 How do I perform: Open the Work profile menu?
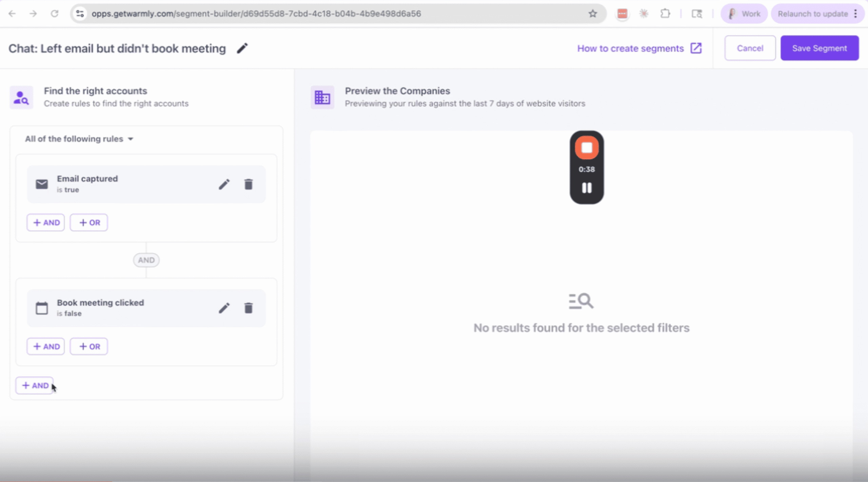click(x=744, y=14)
